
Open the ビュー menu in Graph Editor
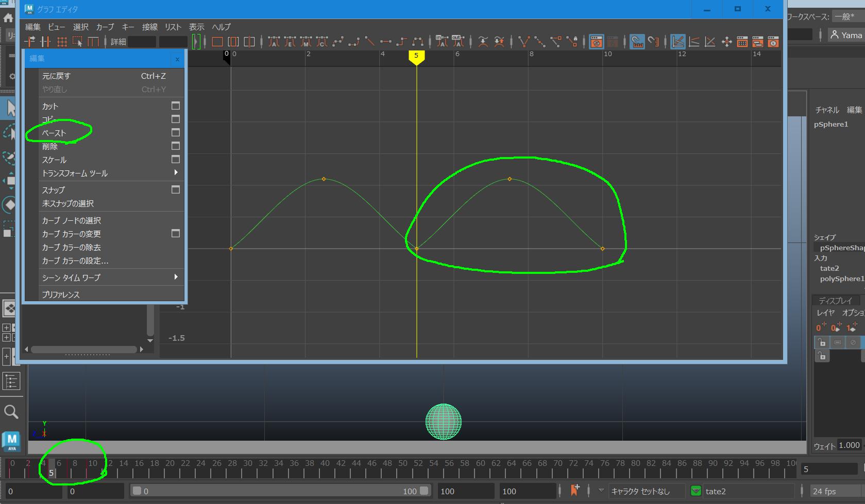pos(57,27)
